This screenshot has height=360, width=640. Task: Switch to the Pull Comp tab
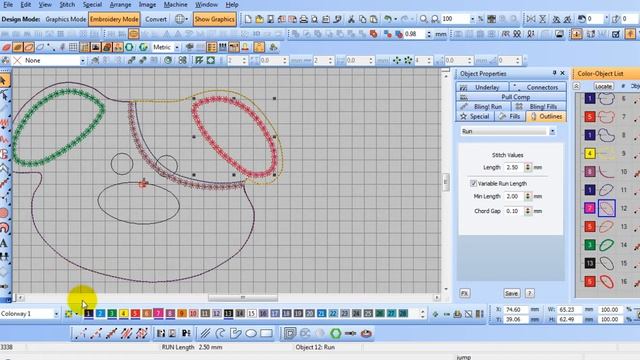[511, 97]
